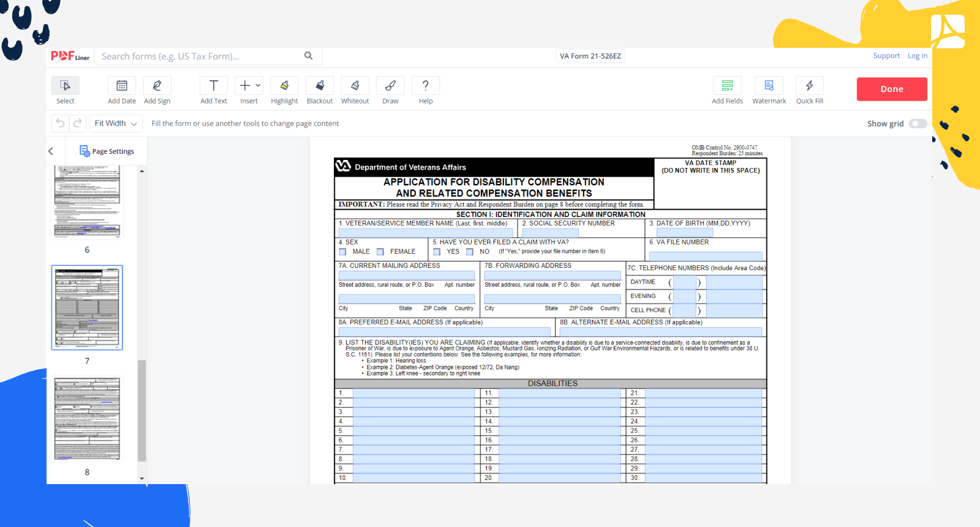Viewport: 980px width, 527px height.
Task: Open Page Settings
Action: [x=107, y=151]
